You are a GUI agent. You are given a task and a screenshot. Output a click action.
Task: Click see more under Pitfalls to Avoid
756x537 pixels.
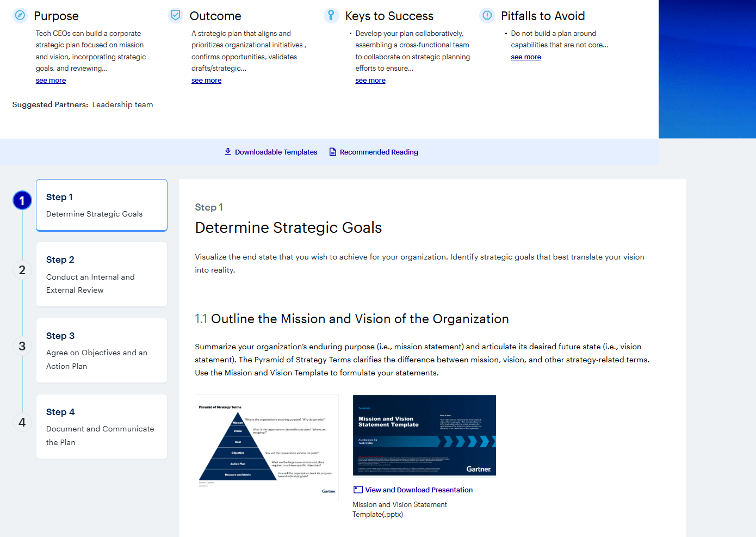point(526,57)
